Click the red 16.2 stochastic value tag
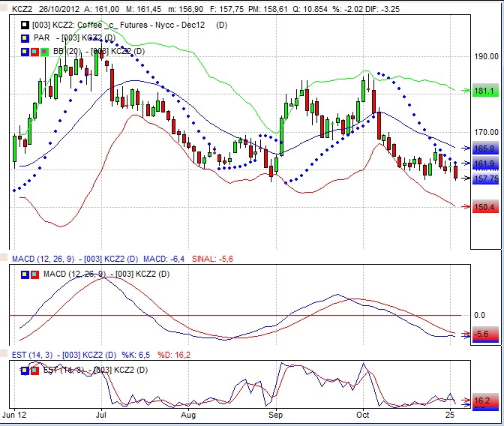Screen dimensions: 504x426 point(485,401)
